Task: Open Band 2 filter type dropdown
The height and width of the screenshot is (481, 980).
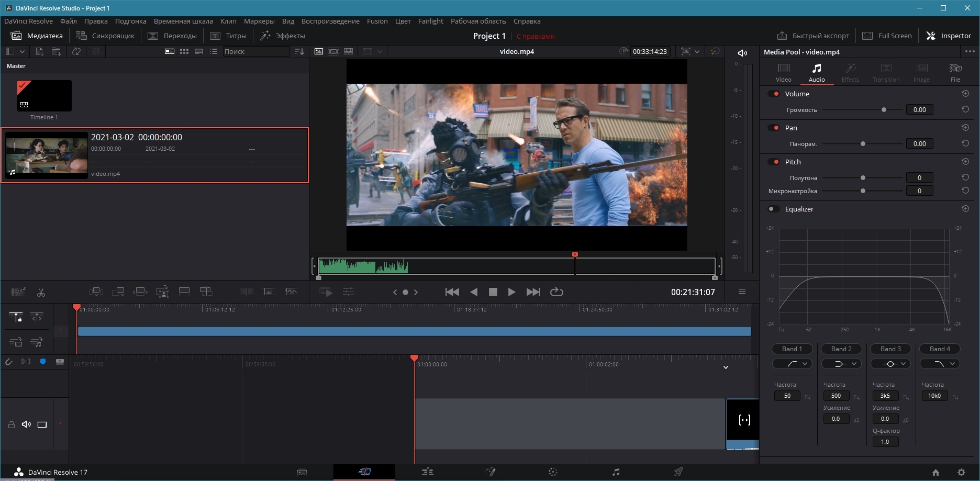Action: [841, 364]
